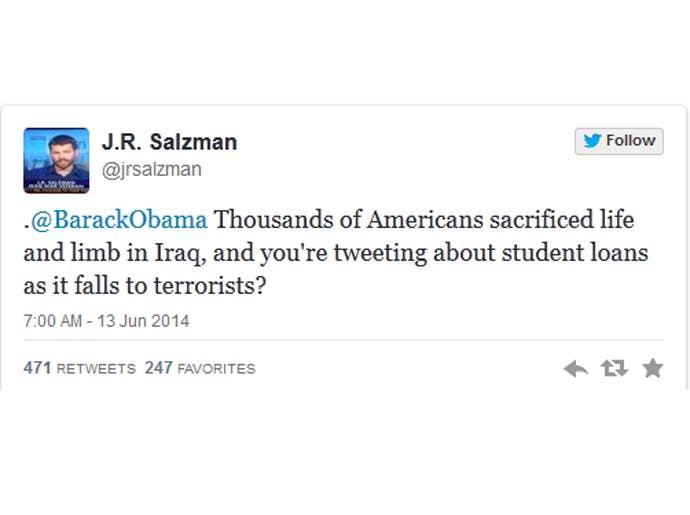Click the reply arrow icon
Screen dimensions: 690x515
click(x=576, y=368)
